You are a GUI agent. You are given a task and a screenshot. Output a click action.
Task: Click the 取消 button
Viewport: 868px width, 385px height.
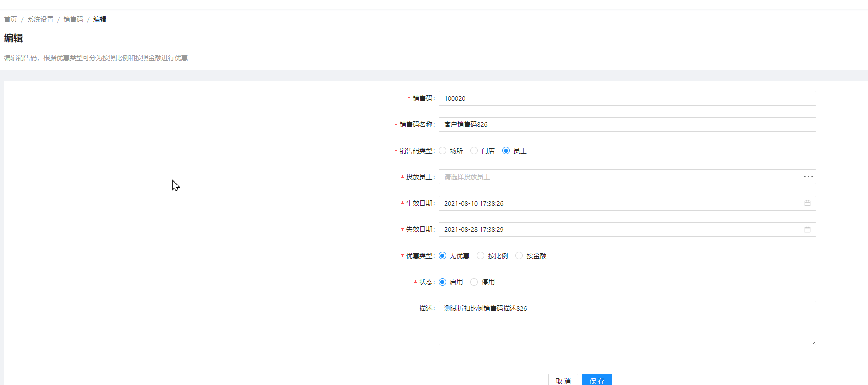point(563,380)
